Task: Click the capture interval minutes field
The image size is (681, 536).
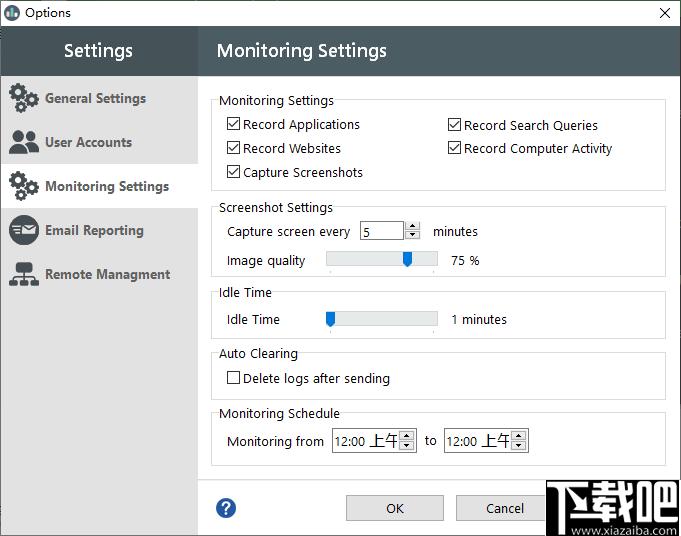Action: (x=382, y=231)
